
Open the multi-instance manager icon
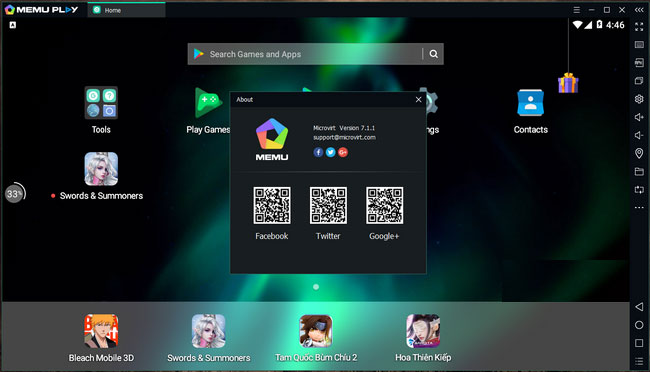click(639, 80)
